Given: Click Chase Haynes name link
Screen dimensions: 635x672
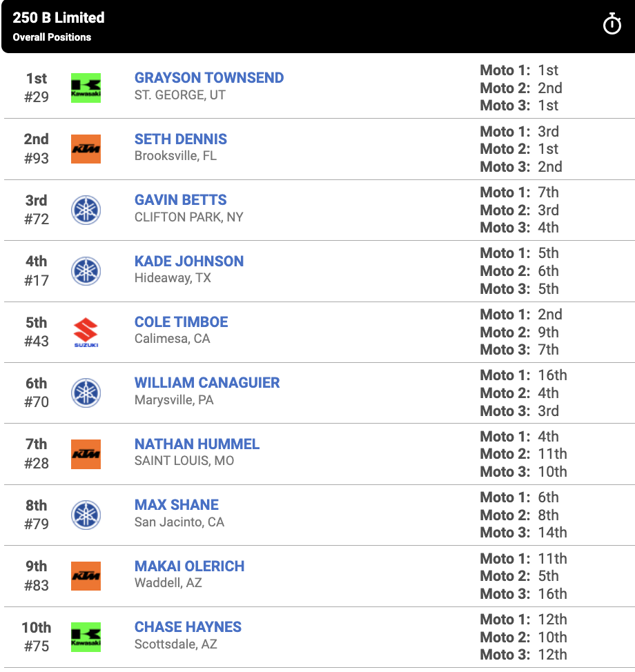Looking at the screenshot, I should pos(188,626).
